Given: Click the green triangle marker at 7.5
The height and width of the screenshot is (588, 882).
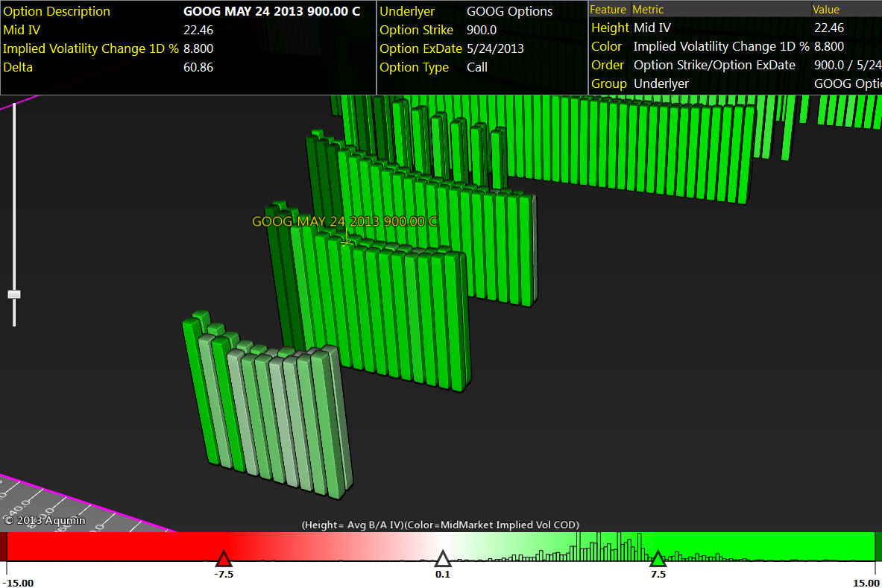Looking at the screenshot, I should point(658,559).
